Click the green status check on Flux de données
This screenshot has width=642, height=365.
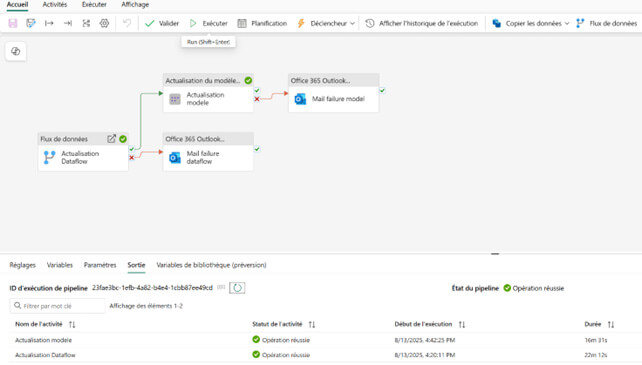123,139
